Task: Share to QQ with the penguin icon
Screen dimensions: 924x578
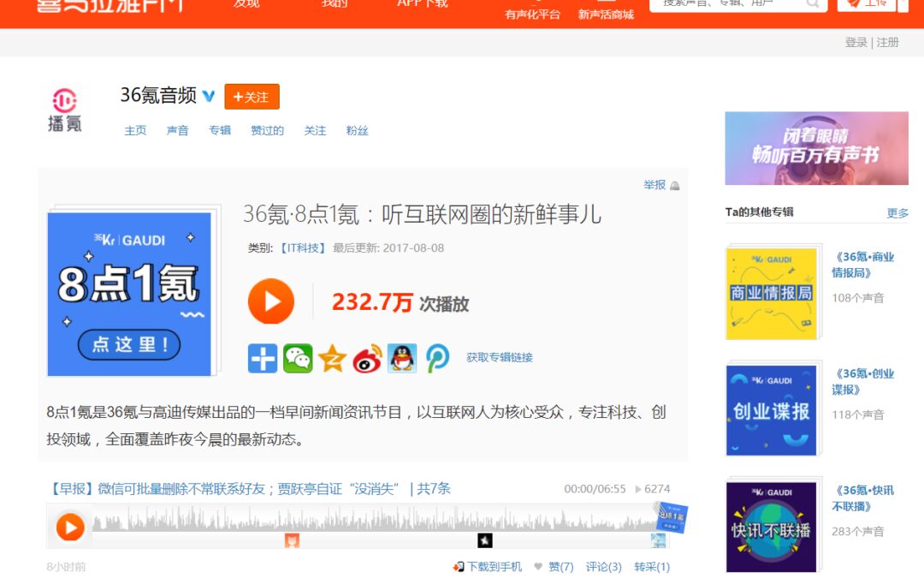Action: [402, 358]
